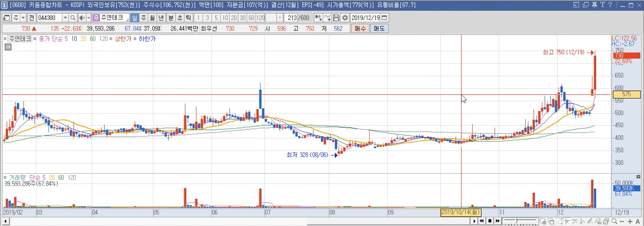Click the pin window icon
The width and height of the screenshot is (644, 226).
[x=595, y=5]
